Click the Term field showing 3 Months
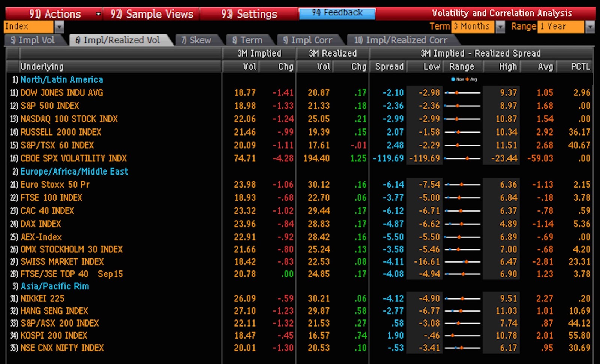Viewport: 600px width, 364px height. pyautogui.click(x=472, y=27)
